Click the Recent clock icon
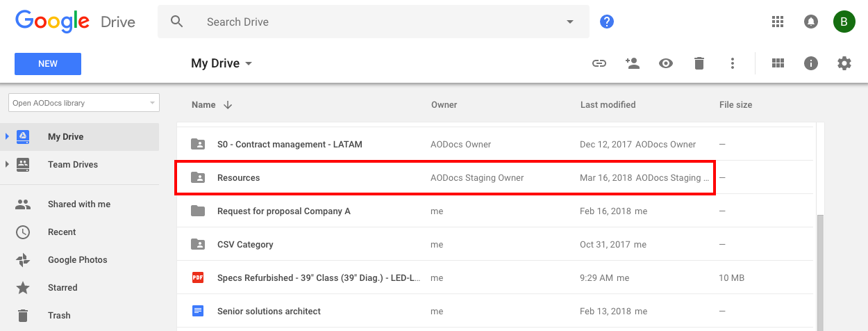Viewport: 868px width, 331px height. click(x=23, y=232)
